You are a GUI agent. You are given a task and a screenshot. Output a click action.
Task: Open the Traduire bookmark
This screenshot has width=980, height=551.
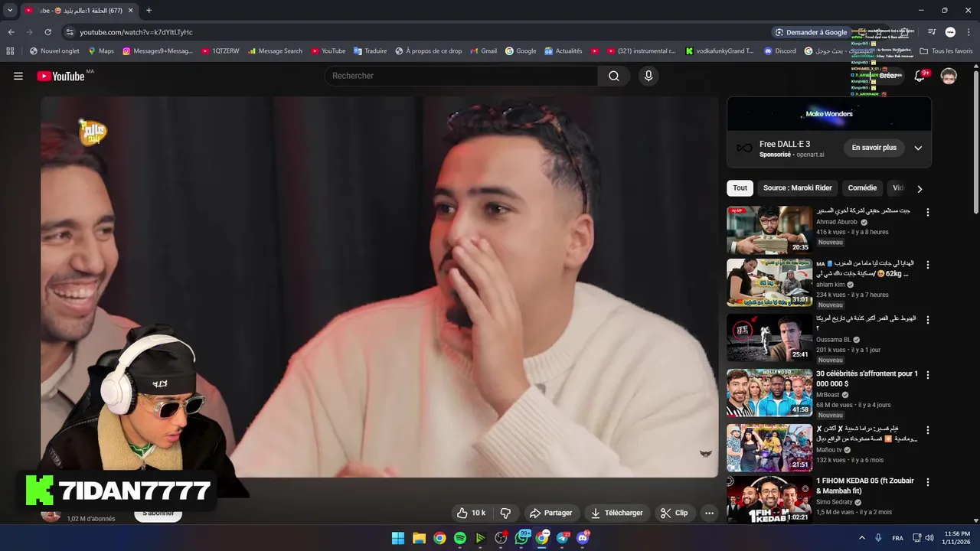tap(370, 51)
